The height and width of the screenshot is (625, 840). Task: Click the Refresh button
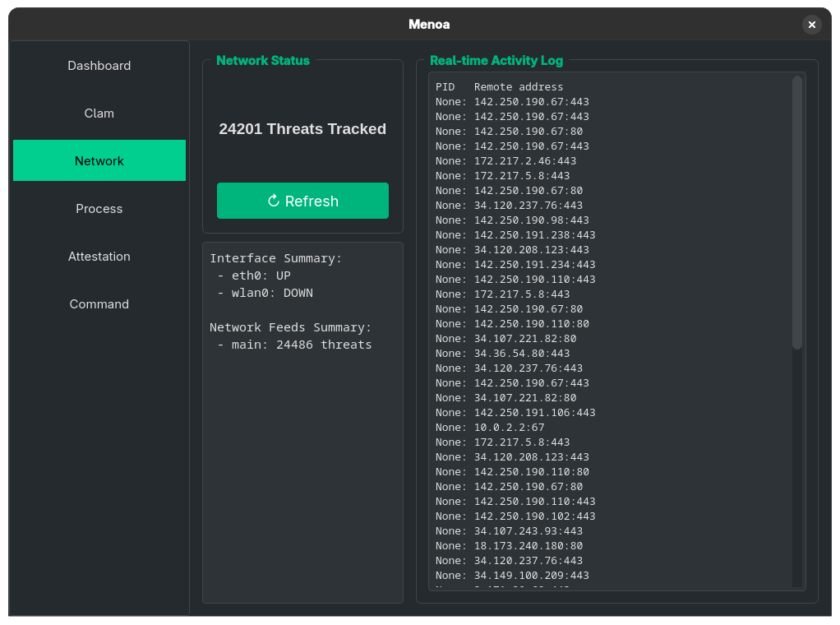pyautogui.click(x=302, y=201)
